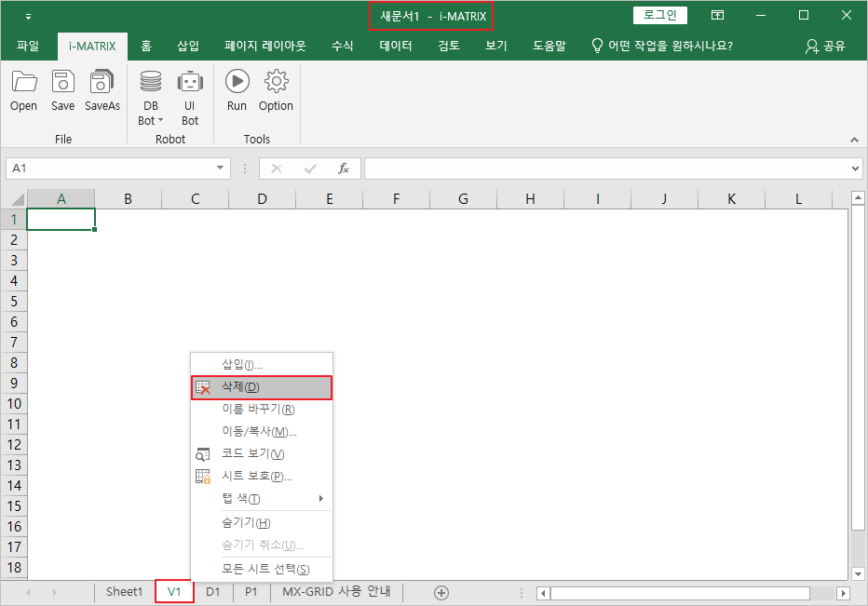Switch to the i-MATRIX ribbon tab
Viewport: 868px width, 606px height.
(92, 46)
